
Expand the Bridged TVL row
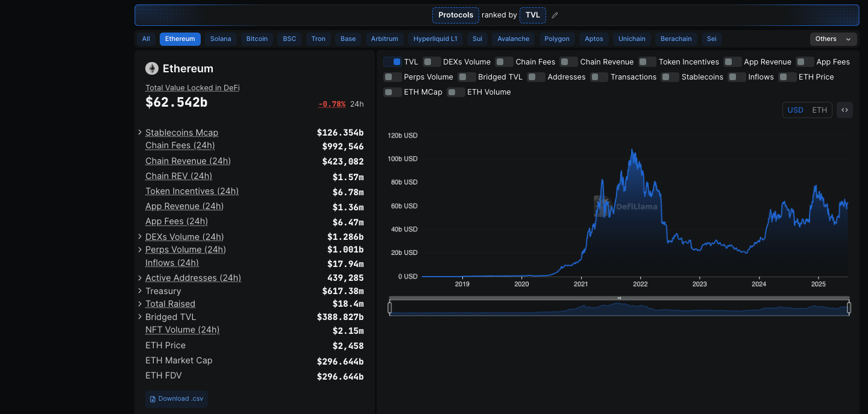point(140,317)
